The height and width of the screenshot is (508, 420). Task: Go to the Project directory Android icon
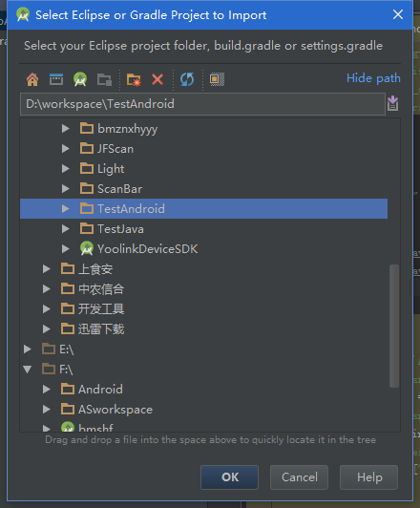[x=80, y=79]
